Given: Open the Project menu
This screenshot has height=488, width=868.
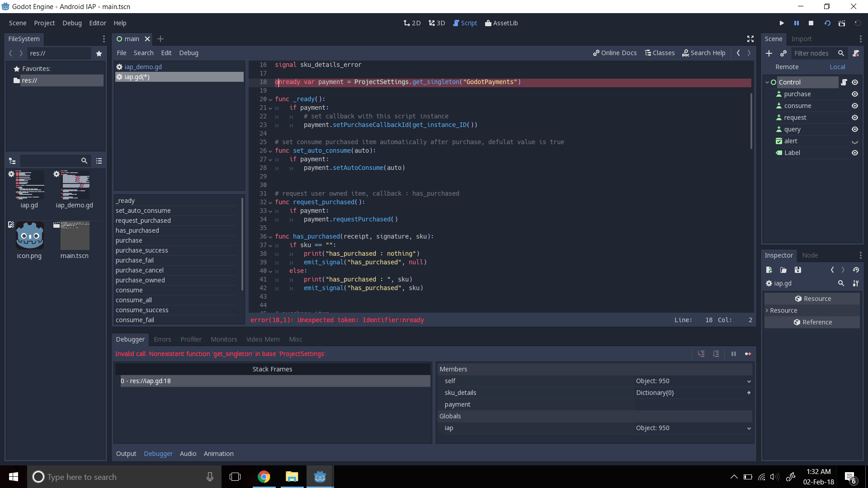Looking at the screenshot, I should [44, 23].
